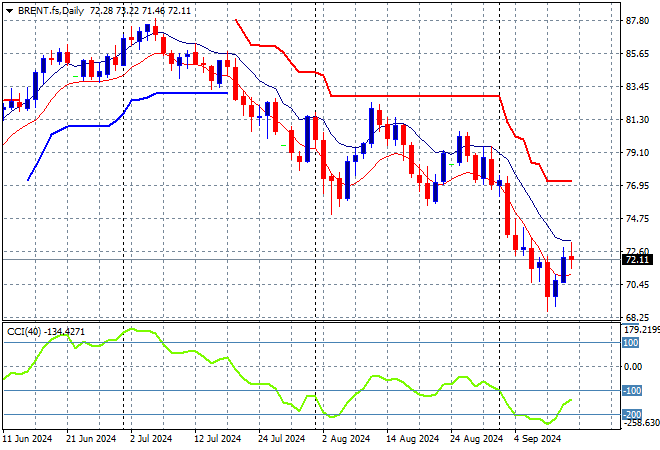
Task: Select the 12 Jul 2024 date label
Action: (x=217, y=439)
